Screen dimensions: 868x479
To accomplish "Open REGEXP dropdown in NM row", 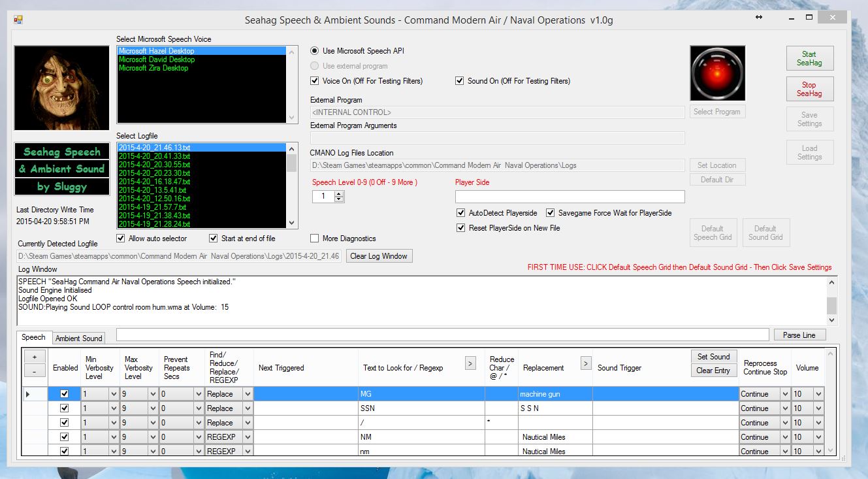I will [x=248, y=437].
